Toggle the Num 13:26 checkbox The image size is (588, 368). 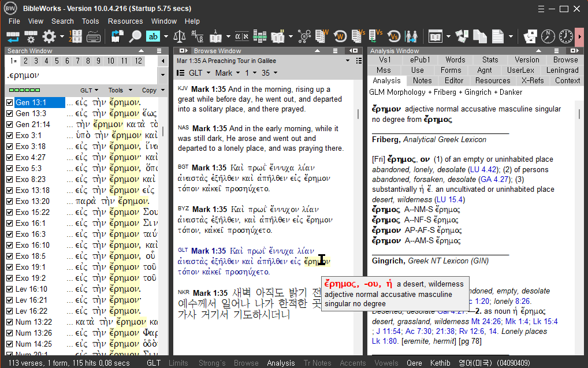pos(10,333)
